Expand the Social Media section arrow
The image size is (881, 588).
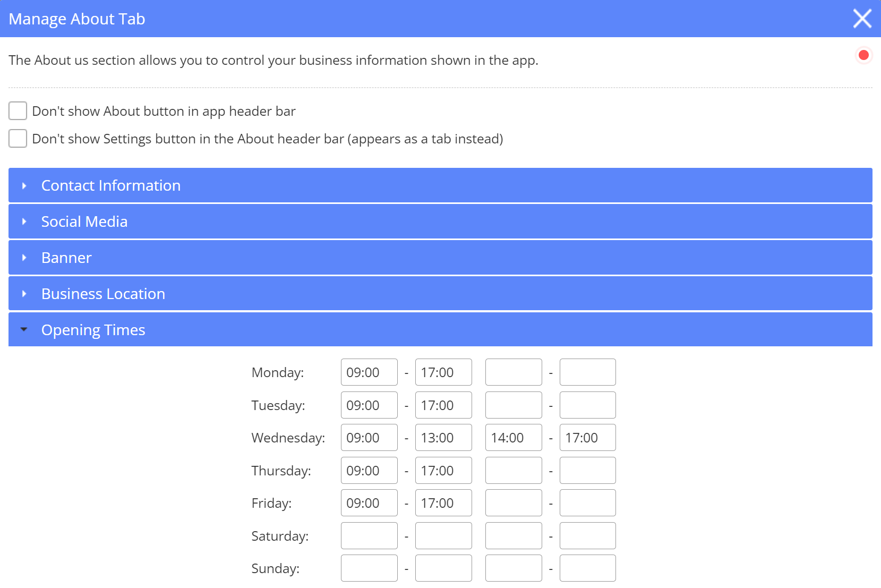[x=24, y=222]
